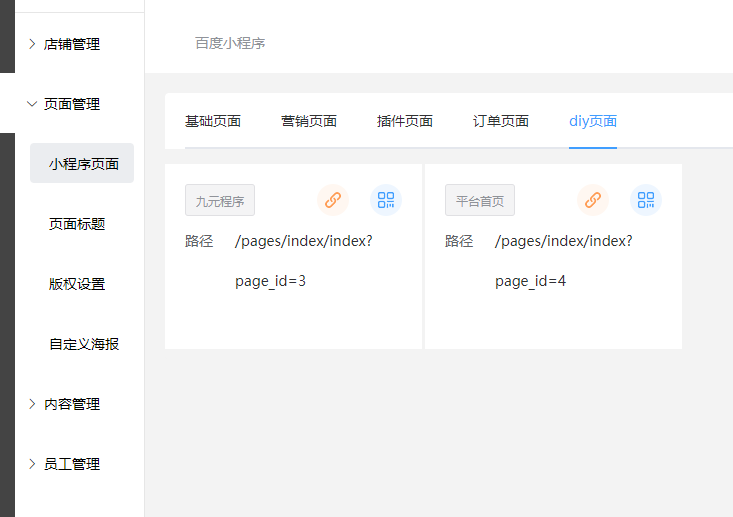Screen dimensions: 733x517
Task: Click the orange link icon for 九元程序
Action: [333, 200]
